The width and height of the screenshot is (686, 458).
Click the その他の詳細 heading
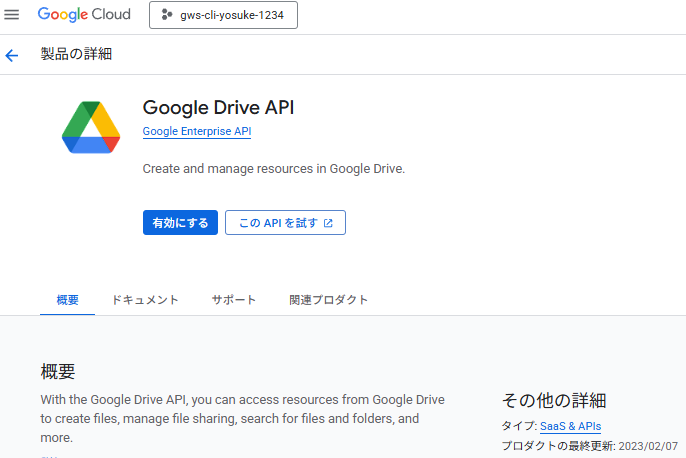click(x=553, y=400)
